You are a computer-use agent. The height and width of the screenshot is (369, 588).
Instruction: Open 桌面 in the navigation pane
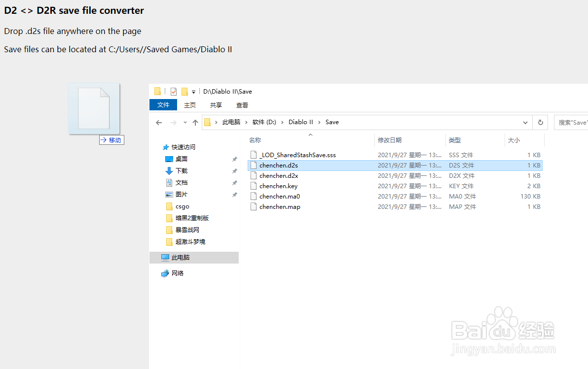tap(182, 159)
